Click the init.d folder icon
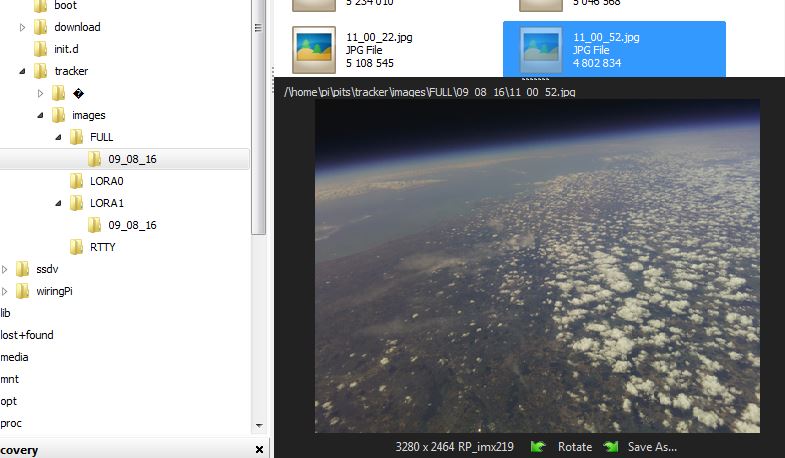The height and width of the screenshot is (458, 785). click(x=41, y=49)
